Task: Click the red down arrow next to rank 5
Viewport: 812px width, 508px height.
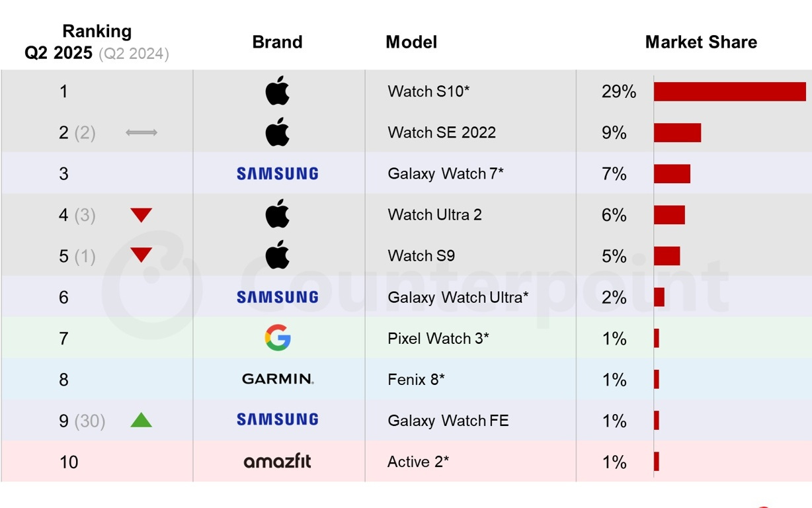Action: pos(141,255)
